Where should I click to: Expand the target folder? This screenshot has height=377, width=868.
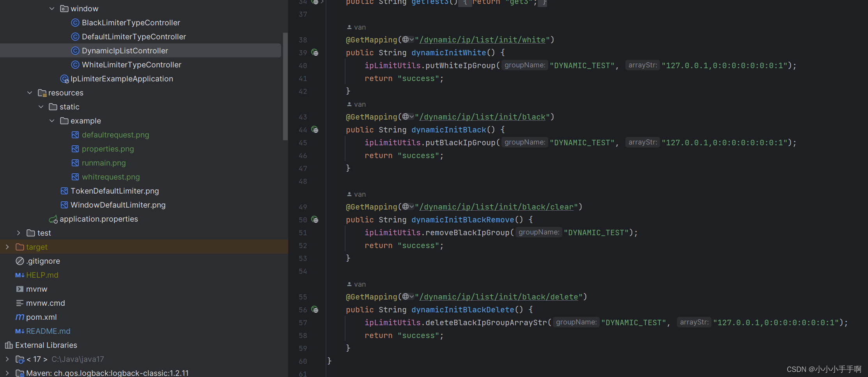(7, 247)
